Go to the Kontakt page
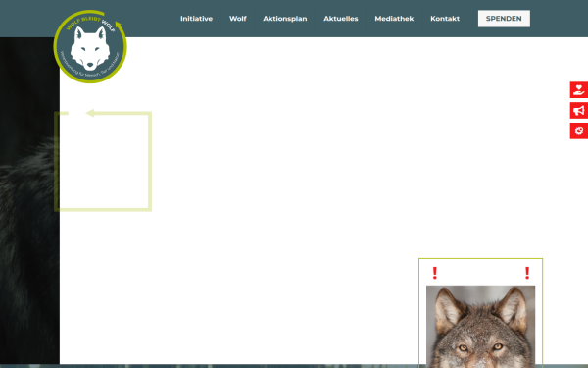Image resolution: width=588 pixels, height=368 pixels. point(445,19)
